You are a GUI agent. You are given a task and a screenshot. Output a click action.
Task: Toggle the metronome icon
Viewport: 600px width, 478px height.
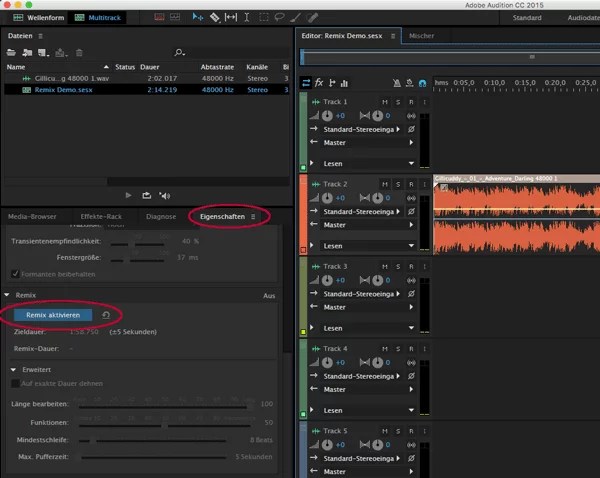[397, 83]
